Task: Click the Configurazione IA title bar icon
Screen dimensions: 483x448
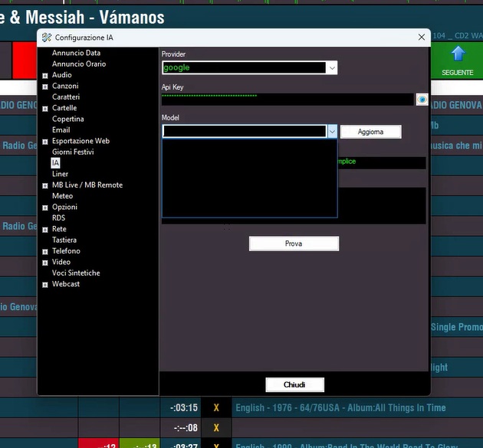Action: (x=47, y=37)
